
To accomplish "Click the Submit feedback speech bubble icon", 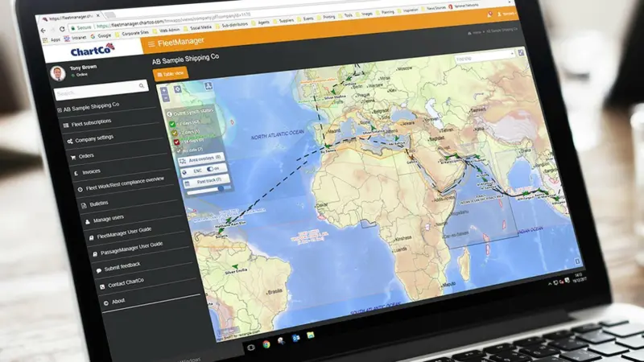I will tap(98, 271).
